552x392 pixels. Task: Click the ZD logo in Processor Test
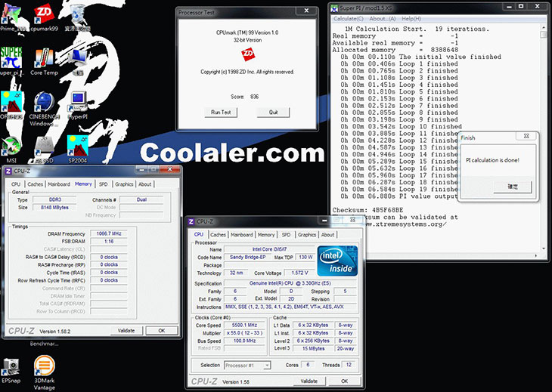pyautogui.click(x=248, y=54)
